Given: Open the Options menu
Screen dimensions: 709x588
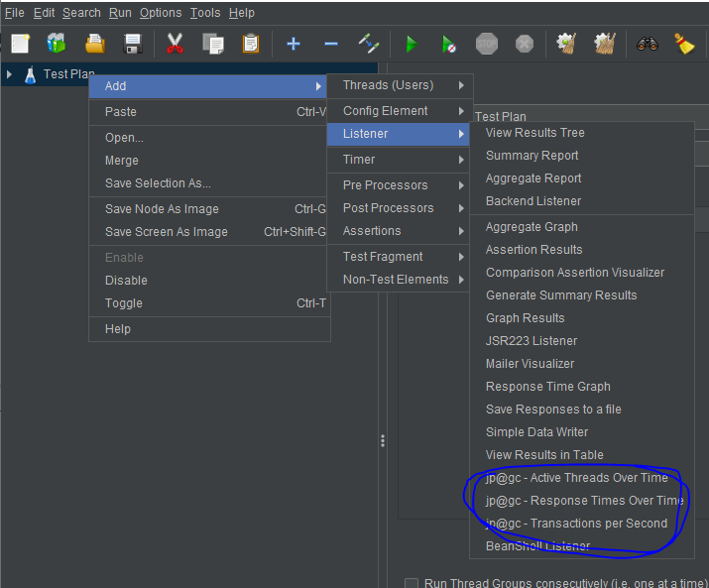Looking at the screenshot, I should (x=161, y=13).
